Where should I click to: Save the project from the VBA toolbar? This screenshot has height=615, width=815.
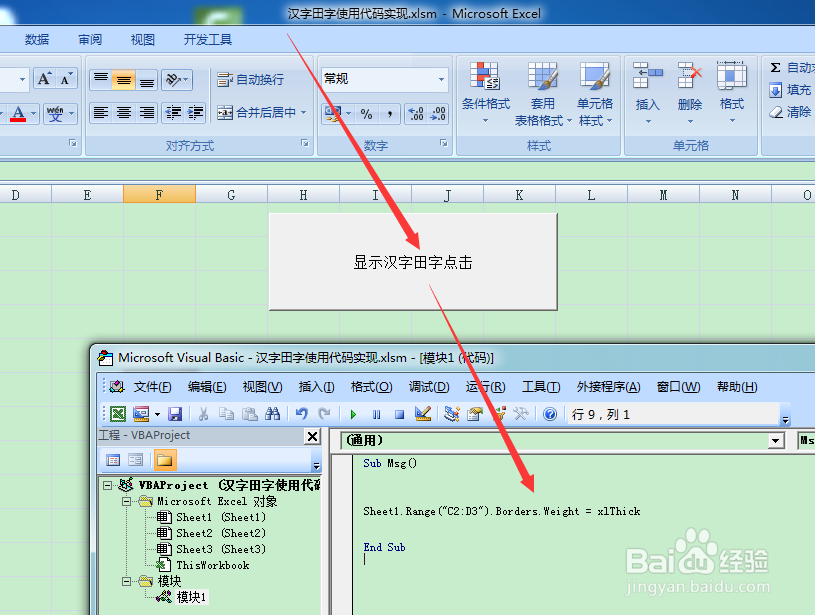pyautogui.click(x=175, y=413)
